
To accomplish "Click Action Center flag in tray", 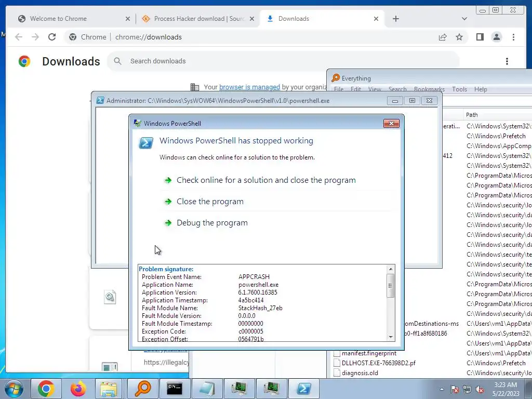I will tap(454, 389).
